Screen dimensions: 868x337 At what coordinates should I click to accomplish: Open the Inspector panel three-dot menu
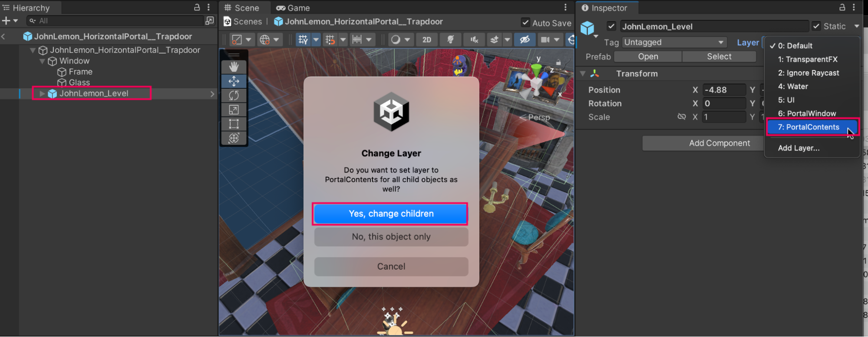[x=854, y=7]
